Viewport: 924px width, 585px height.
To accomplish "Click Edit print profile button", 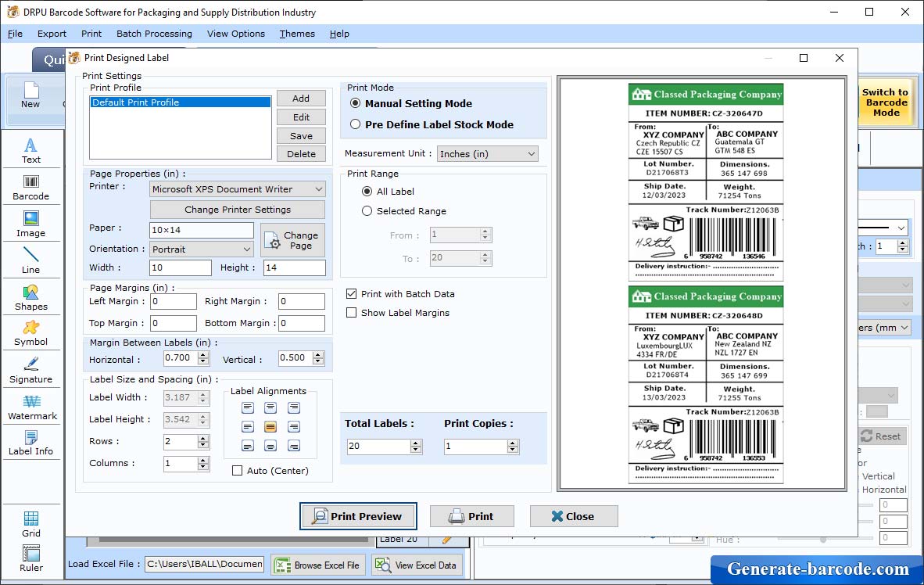I will tap(301, 117).
